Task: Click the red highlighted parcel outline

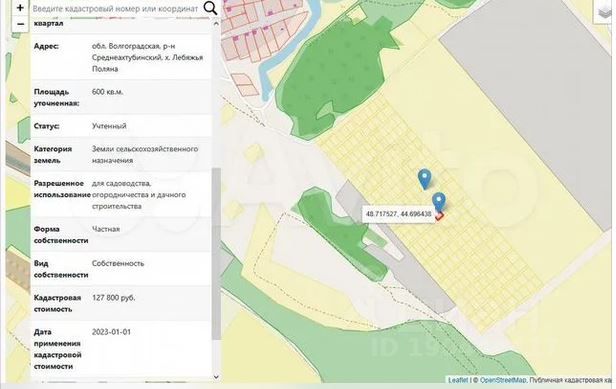Action: tap(440, 216)
